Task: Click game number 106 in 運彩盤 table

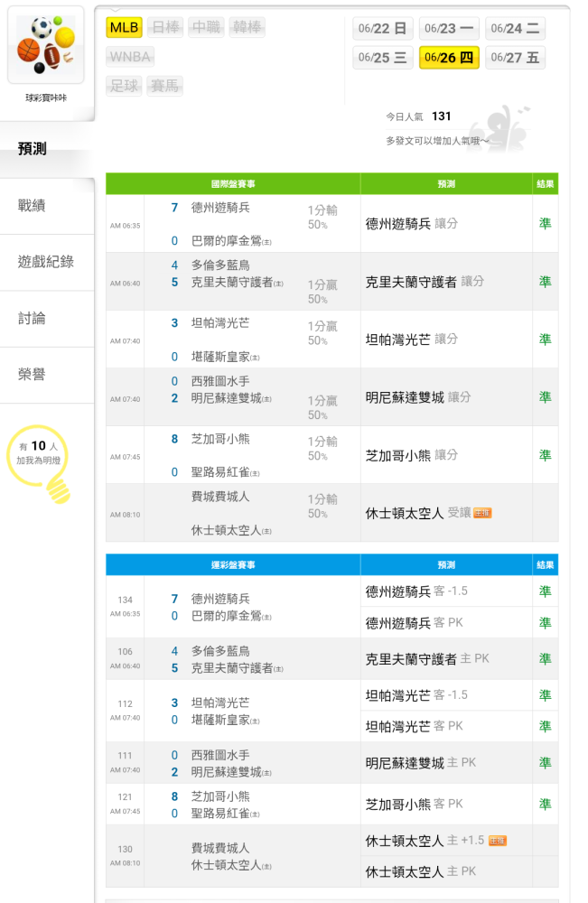Action: tap(125, 651)
